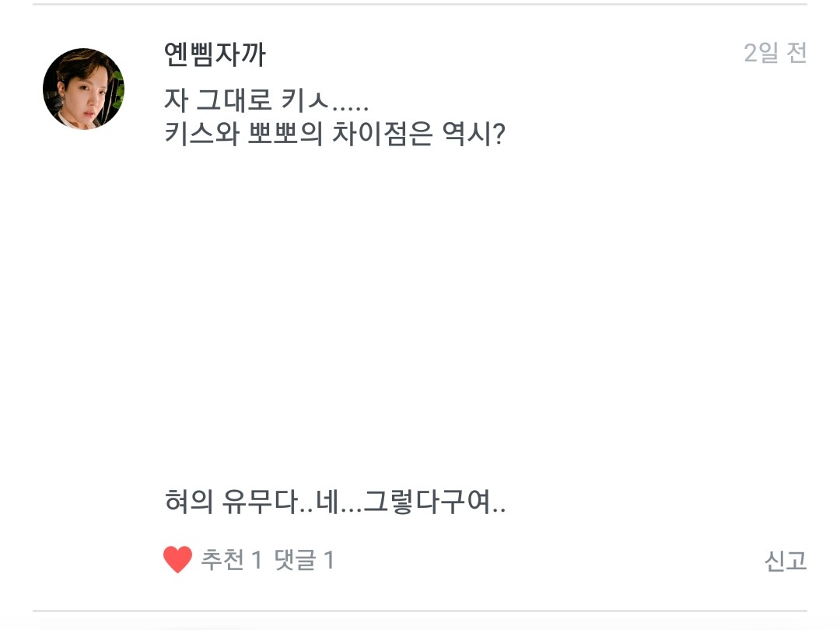Screen dimensions: 840x630
Task: Click the line starting with 키스와 뽀뽀의
Action: coord(336,137)
